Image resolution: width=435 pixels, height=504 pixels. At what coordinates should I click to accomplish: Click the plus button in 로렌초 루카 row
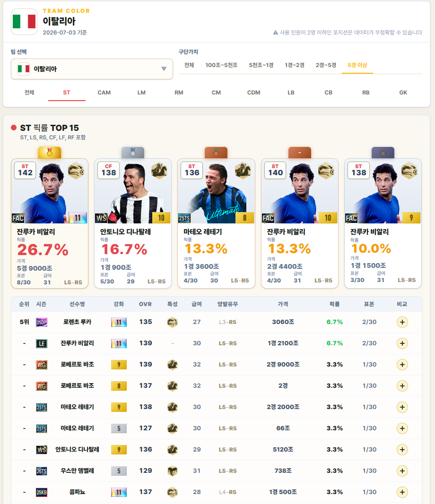(x=402, y=322)
